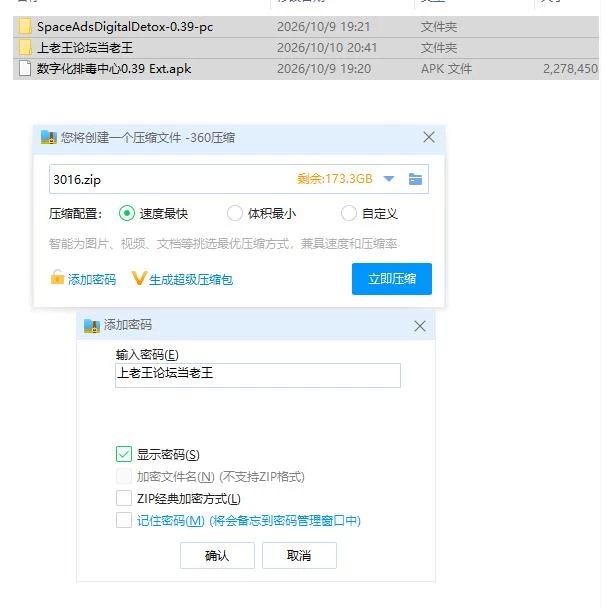Open the browse-folder icon beside 3016.zip
606x609 pixels.
coord(415,179)
